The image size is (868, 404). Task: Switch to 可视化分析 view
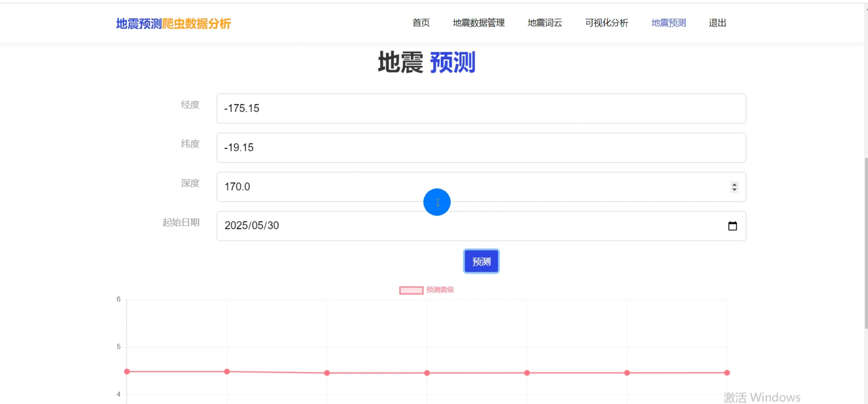point(606,23)
